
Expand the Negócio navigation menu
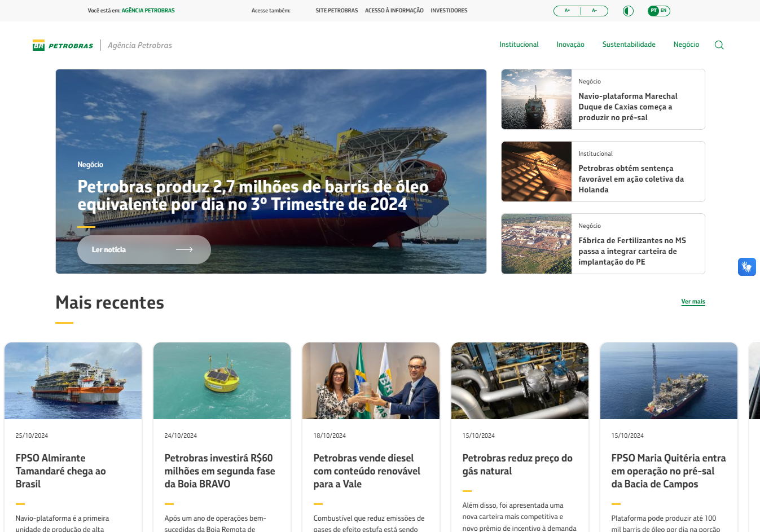(686, 45)
